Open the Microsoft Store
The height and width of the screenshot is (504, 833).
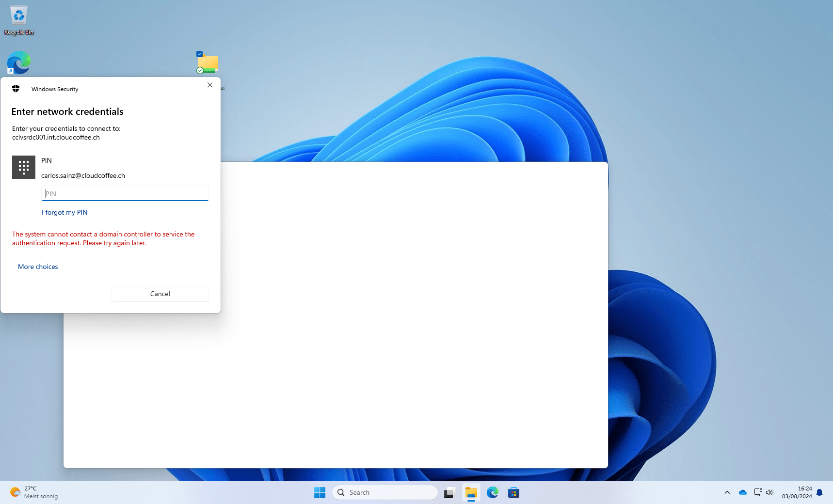pos(513,492)
